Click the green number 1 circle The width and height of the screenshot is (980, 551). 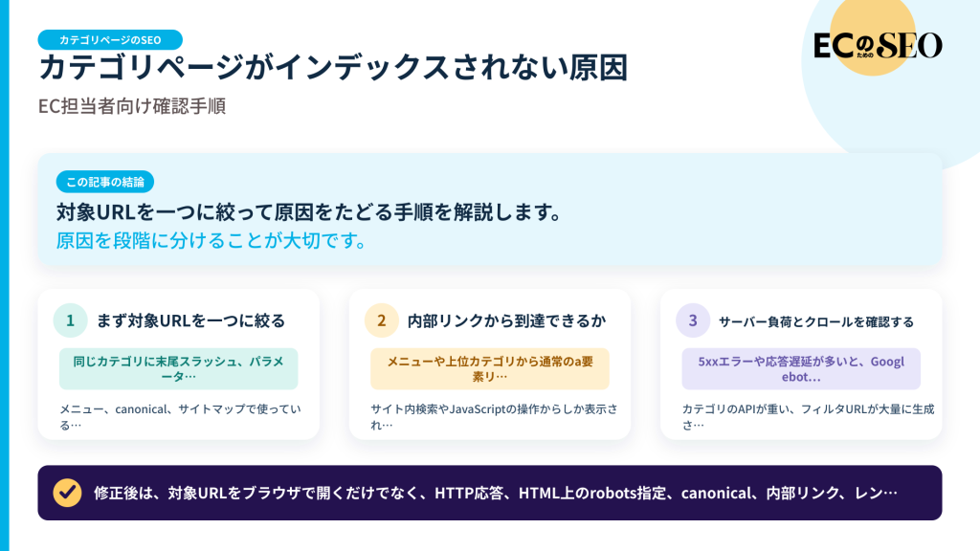tap(70, 320)
